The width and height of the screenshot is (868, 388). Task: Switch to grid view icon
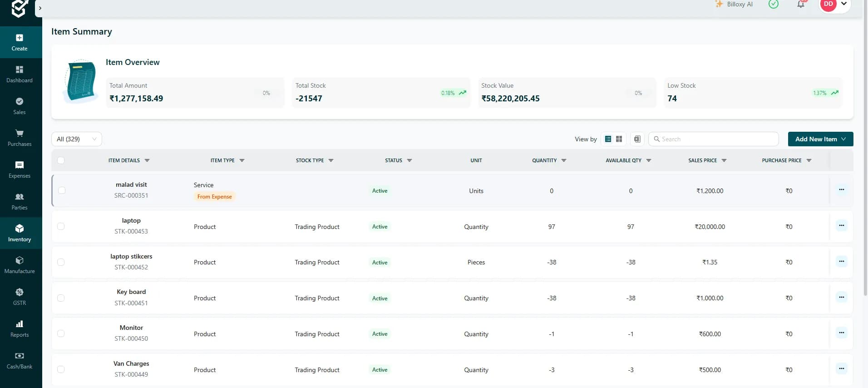tap(619, 139)
